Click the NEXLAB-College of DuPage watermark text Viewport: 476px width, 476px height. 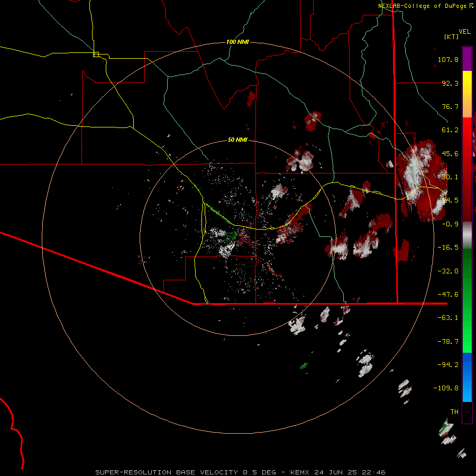(x=422, y=6)
